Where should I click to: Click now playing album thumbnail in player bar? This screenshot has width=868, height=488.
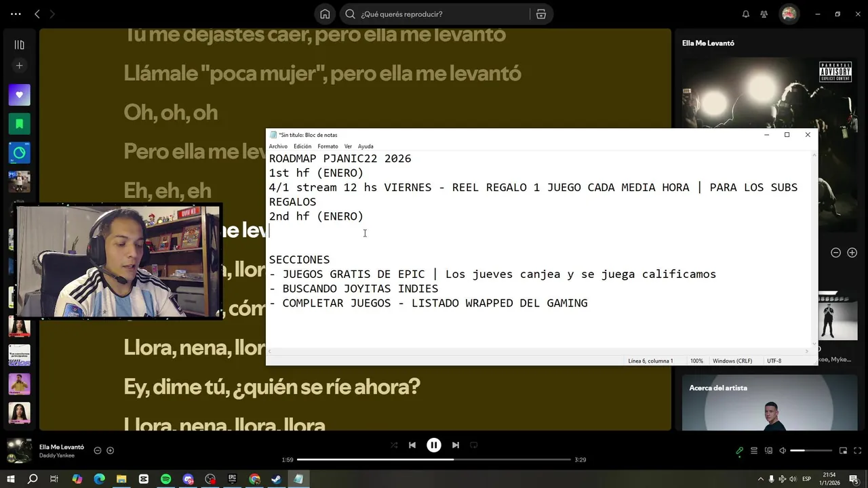click(19, 451)
